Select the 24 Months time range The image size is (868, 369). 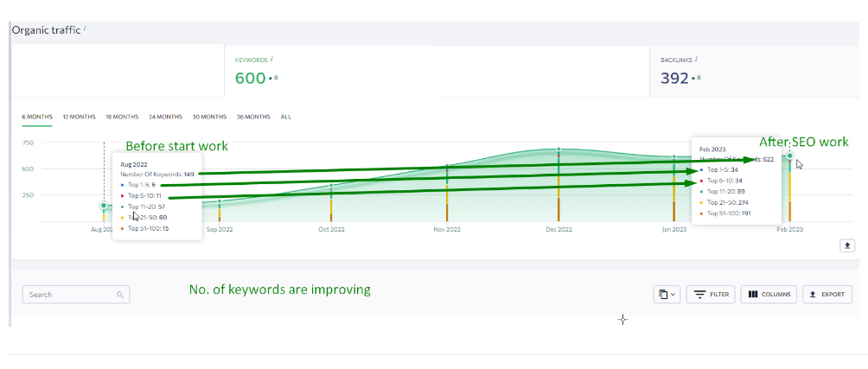click(x=165, y=117)
